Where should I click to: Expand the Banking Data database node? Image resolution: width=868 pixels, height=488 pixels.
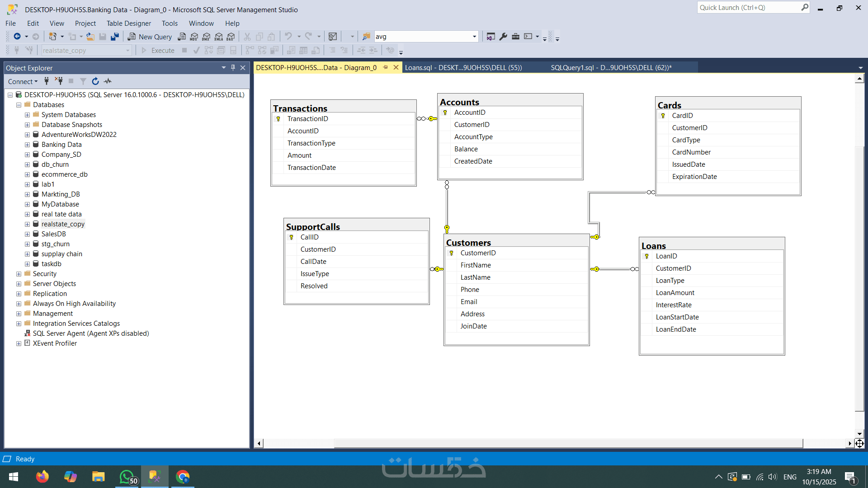[28, 145]
